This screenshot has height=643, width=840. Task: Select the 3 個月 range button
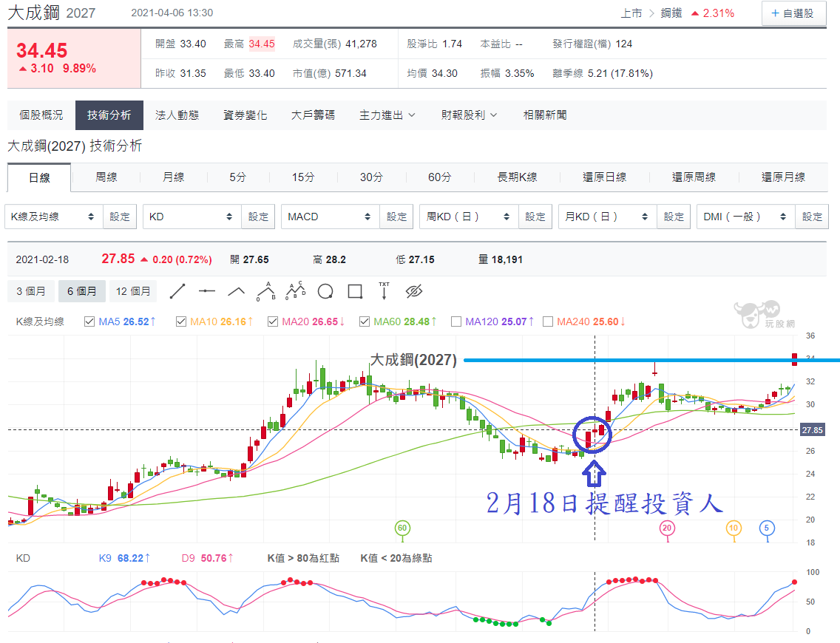point(30,291)
